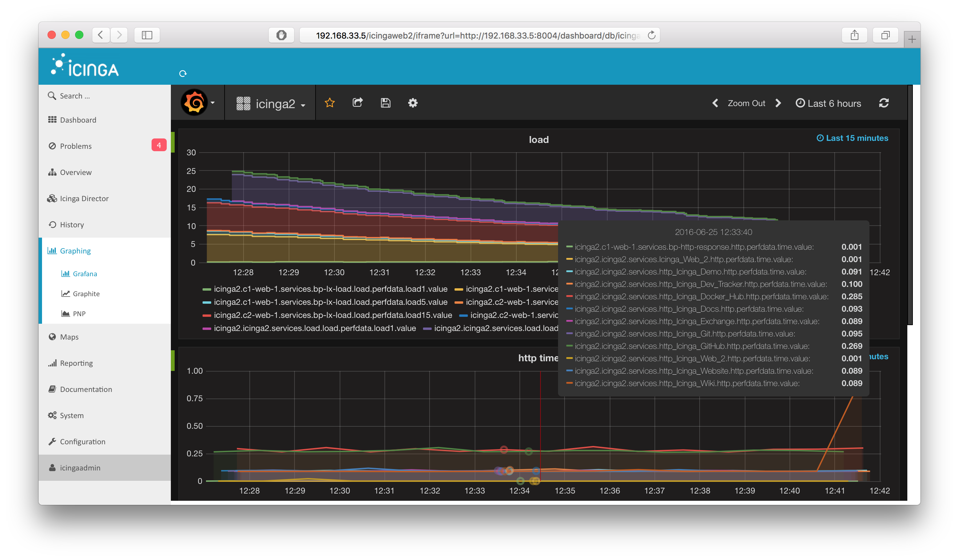Select Problems in the sidebar
The height and width of the screenshot is (560, 959).
point(76,146)
